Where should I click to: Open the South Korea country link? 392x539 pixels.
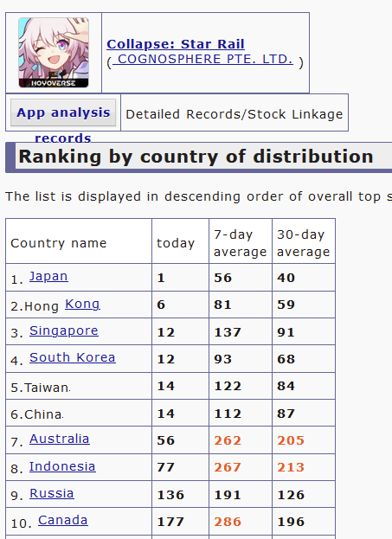73,357
